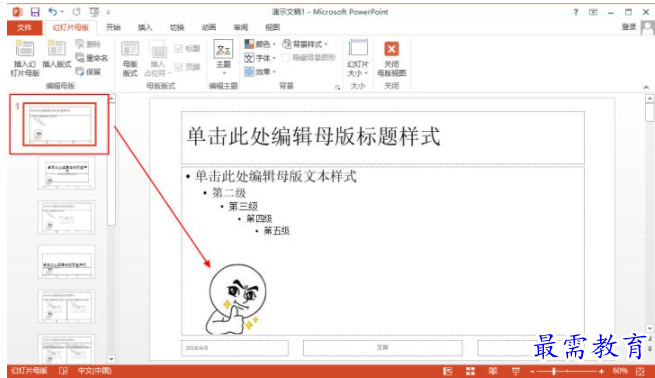This screenshot has width=655, height=378.
Task: Switch to Normal view icon
Action: point(447,371)
